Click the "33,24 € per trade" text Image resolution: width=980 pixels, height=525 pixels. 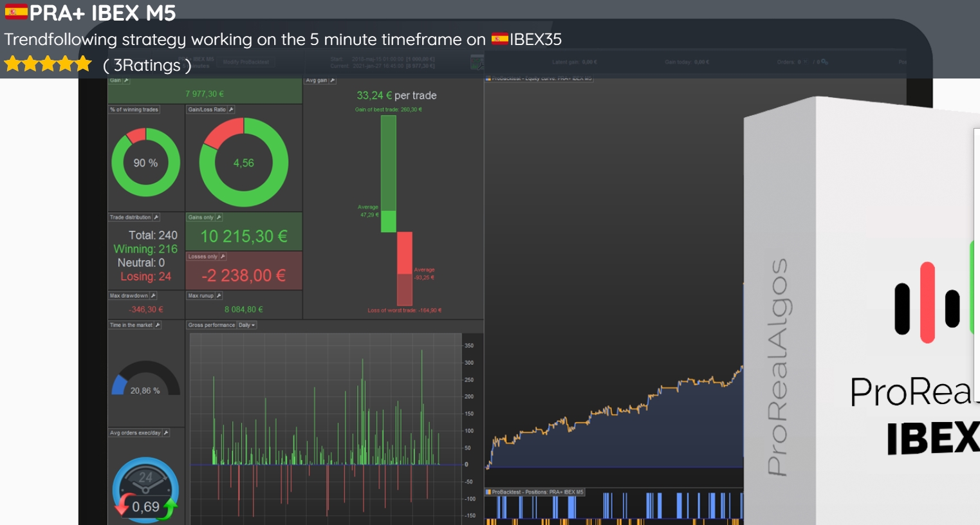pos(396,95)
